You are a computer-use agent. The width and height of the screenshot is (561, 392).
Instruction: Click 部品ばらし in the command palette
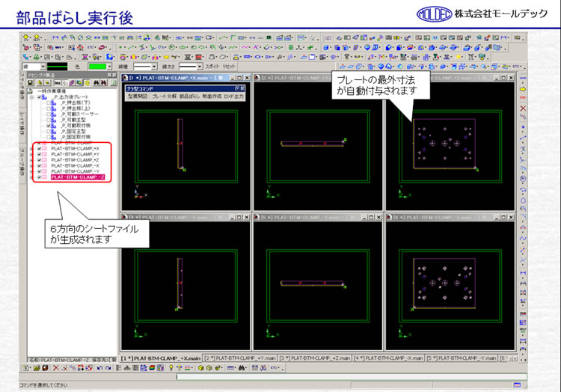click(x=188, y=97)
